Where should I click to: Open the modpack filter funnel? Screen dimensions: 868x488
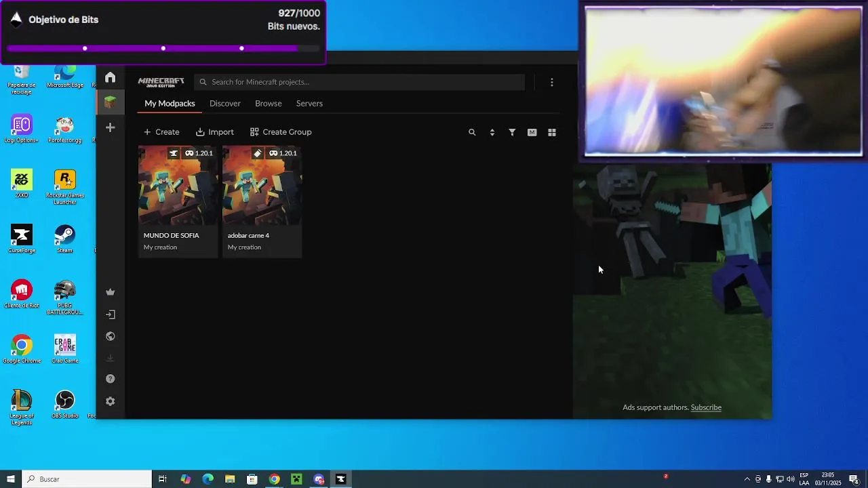[x=512, y=132]
